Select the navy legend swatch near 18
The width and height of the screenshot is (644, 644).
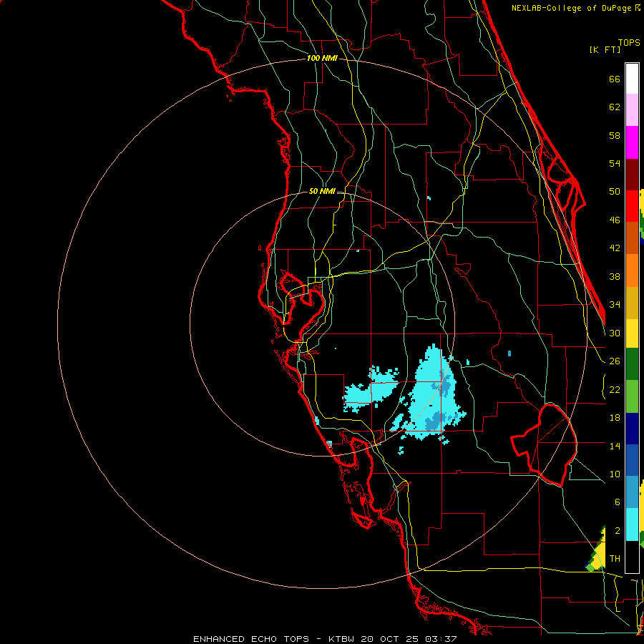coord(632,428)
